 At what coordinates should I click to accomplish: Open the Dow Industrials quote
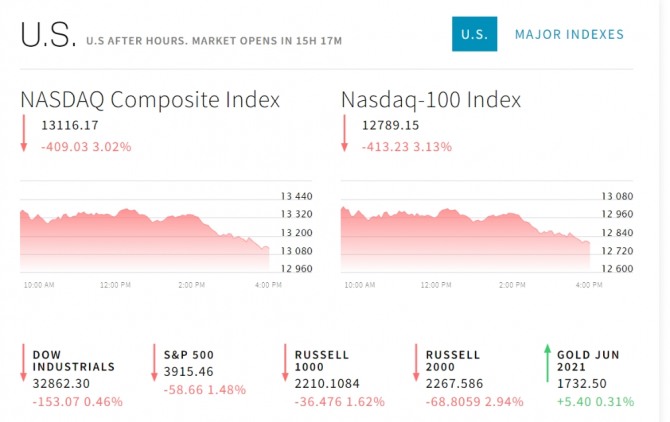tap(73, 361)
